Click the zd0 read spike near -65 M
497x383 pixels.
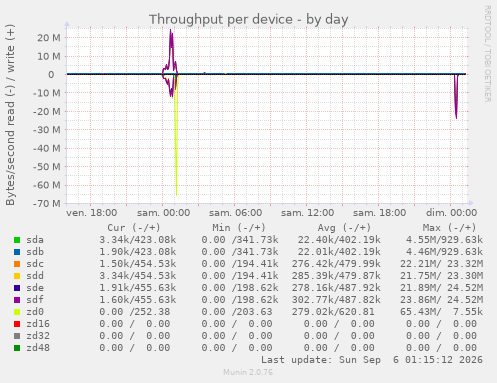coord(176,190)
